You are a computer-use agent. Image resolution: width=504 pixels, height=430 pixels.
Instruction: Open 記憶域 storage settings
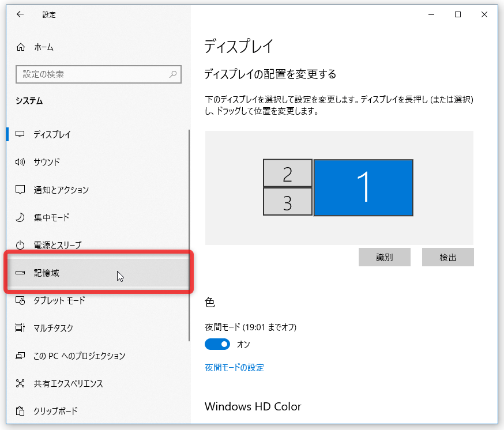(x=97, y=273)
